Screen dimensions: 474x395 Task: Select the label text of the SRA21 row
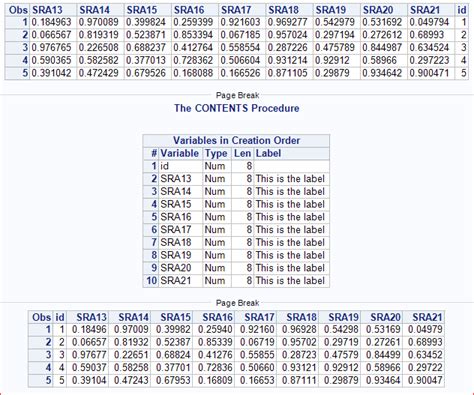coord(290,280)
